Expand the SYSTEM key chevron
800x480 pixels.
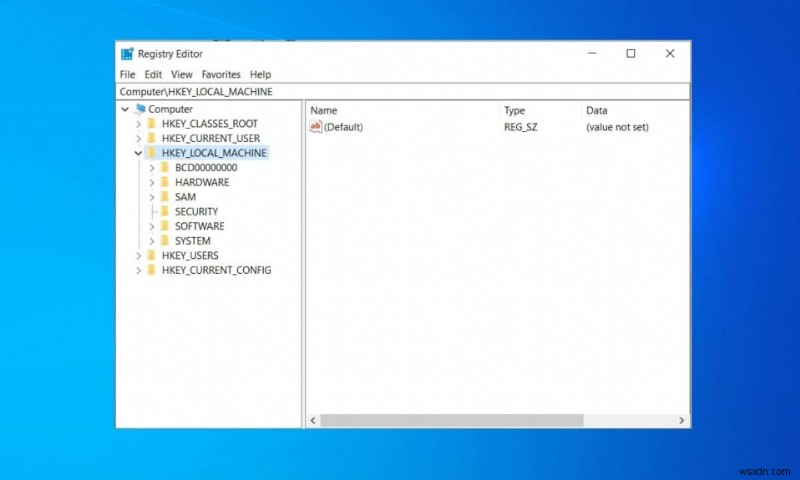click(x=152, y=241)
